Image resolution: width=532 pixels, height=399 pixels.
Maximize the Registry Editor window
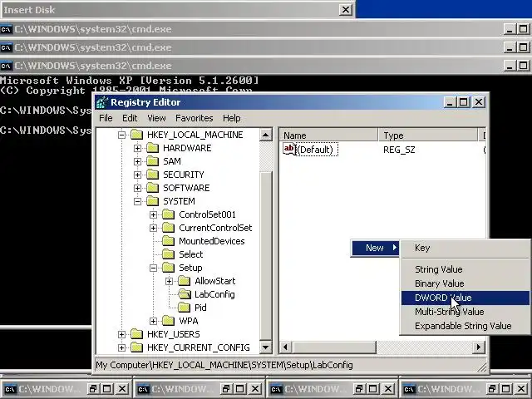point(464,102)
